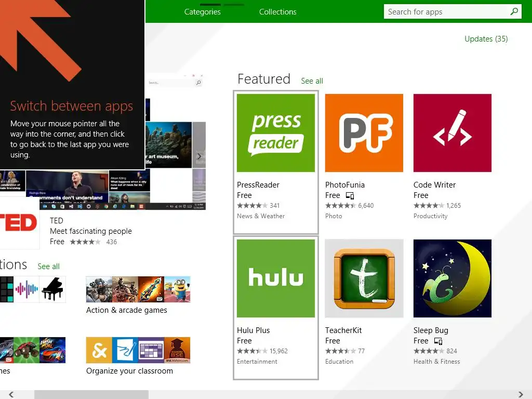Click the art museum screenshot image
Viewport: 532px width, 399px height.
point(169,145)
